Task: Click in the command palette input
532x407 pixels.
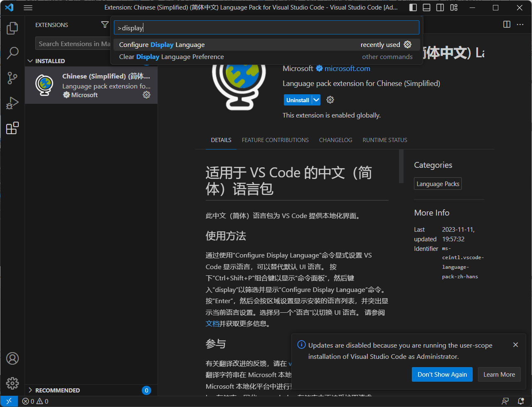Action: pyautogui.click(x=266, y=28)
